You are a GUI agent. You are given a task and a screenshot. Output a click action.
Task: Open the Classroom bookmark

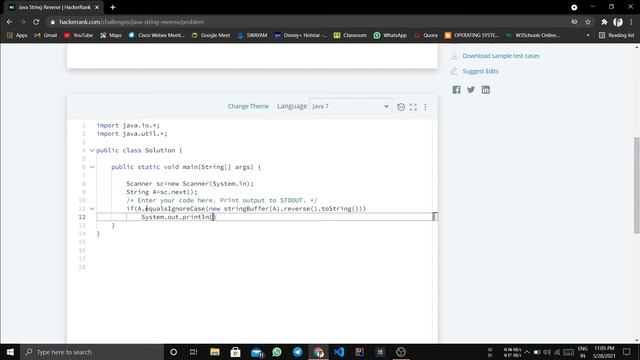(x=350, y=36)
